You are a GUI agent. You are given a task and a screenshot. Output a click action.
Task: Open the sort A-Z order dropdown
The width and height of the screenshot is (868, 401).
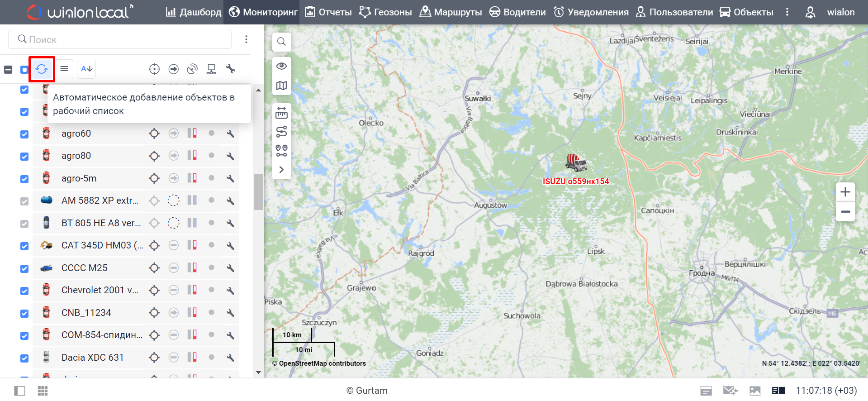[86, 69]
